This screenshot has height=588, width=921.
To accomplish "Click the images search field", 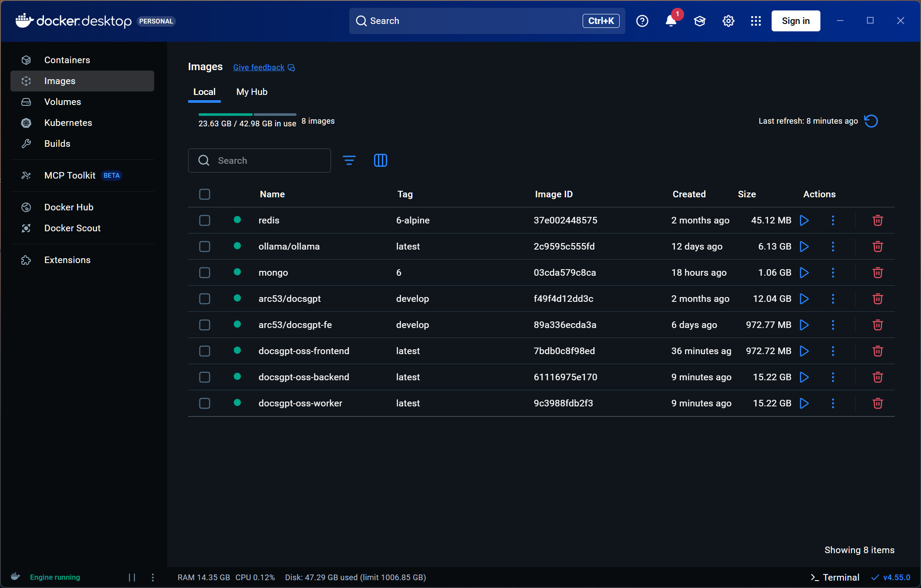I will point(266,161).
